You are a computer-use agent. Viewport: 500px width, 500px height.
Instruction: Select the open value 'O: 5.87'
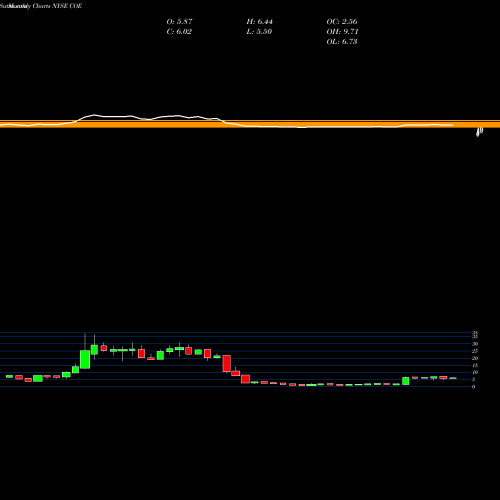(x=179, y=21)
